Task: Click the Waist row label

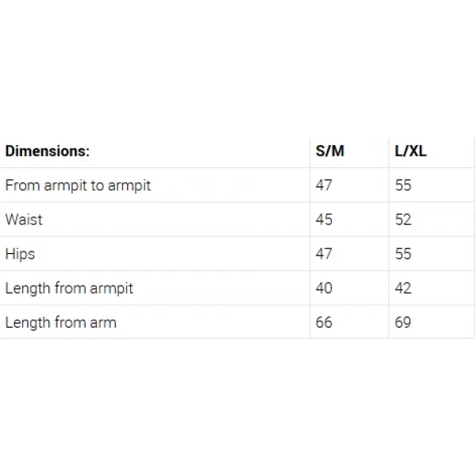Action: [24, 220]
